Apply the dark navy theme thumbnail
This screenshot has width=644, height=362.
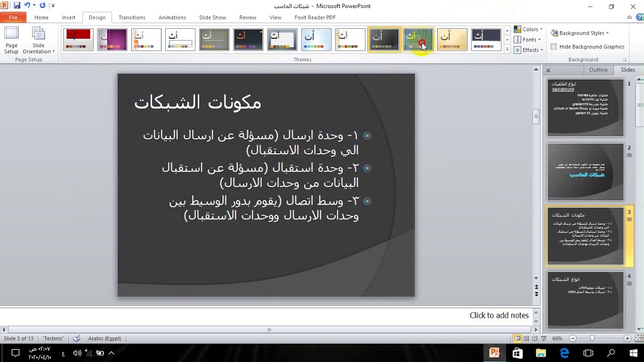coord(486,40)
